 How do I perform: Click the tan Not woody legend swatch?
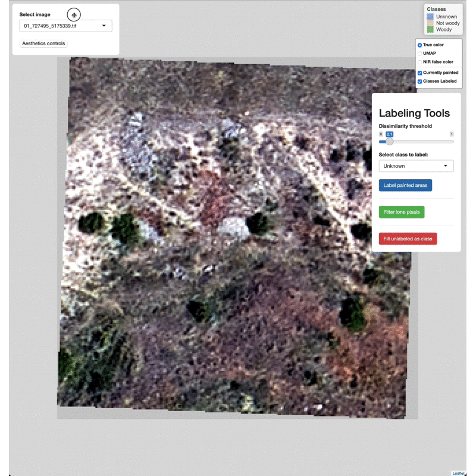point(430,23)
